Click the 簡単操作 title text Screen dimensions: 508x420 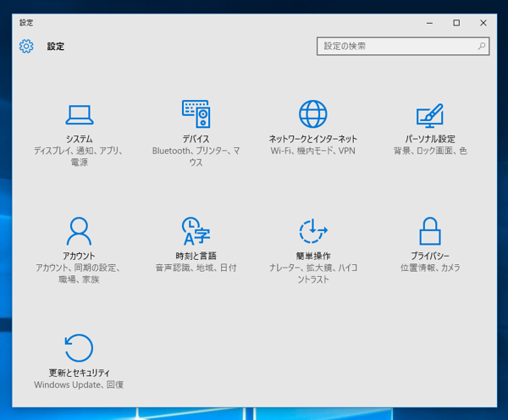pos(313,256)
